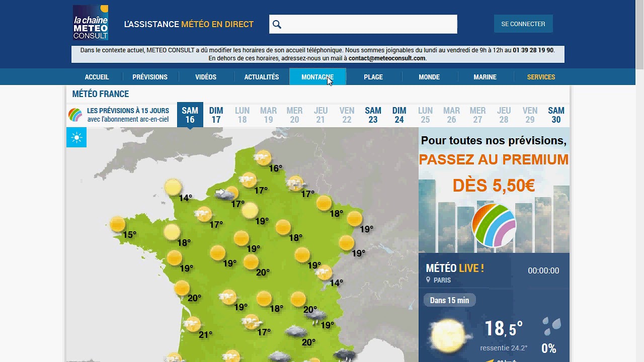Click the La Chaîne Météo Consult logo
The height and width of the screenshot is (362, 644).
pos(91,23)
